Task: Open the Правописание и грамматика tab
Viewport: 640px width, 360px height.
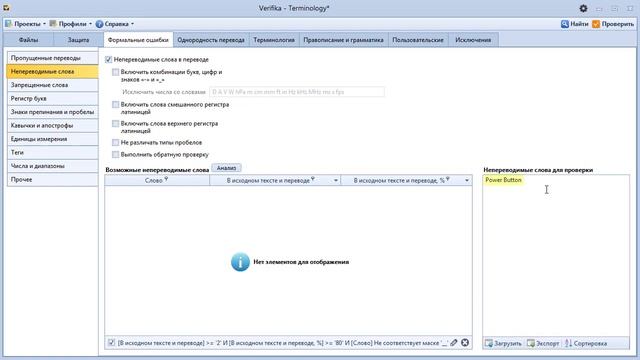Action: click(x=343, y=40)
